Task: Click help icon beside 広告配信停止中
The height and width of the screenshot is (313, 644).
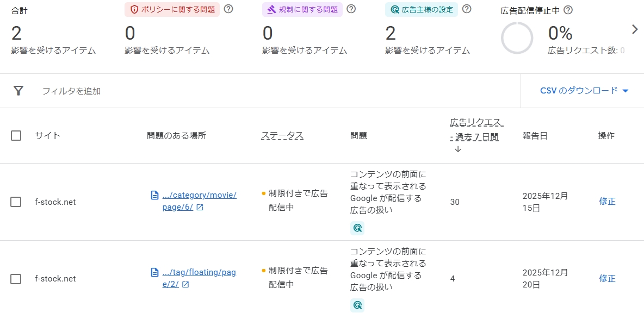Action: 568,10
